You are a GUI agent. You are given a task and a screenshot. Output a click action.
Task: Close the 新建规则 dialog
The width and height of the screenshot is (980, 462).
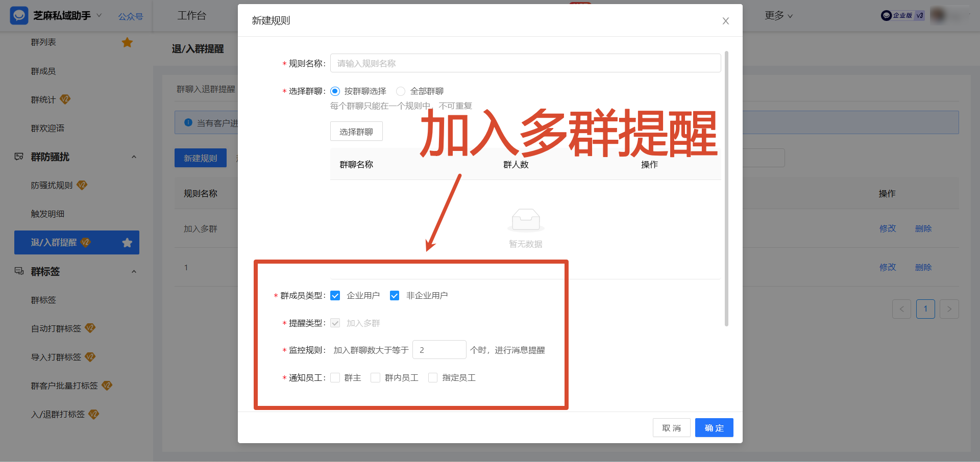[x=725, y=21]
